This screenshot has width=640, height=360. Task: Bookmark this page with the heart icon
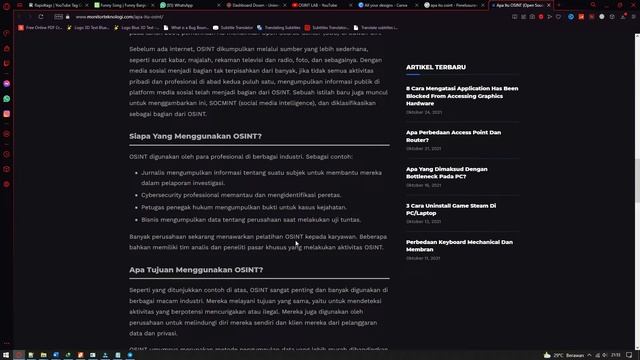click(558, 17)
